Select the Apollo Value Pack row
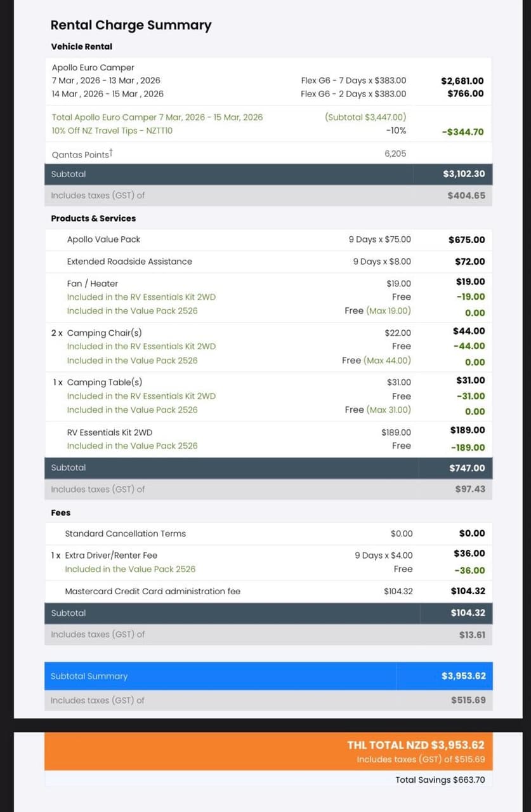This screenshot has height=812, width=531. (x=268, y=239)
